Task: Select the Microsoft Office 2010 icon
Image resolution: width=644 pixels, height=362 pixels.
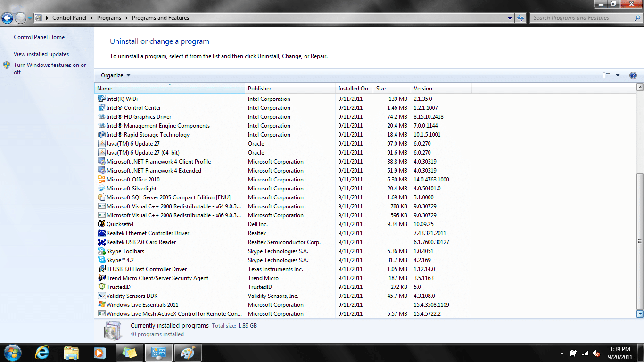Action: pos(101,180)
